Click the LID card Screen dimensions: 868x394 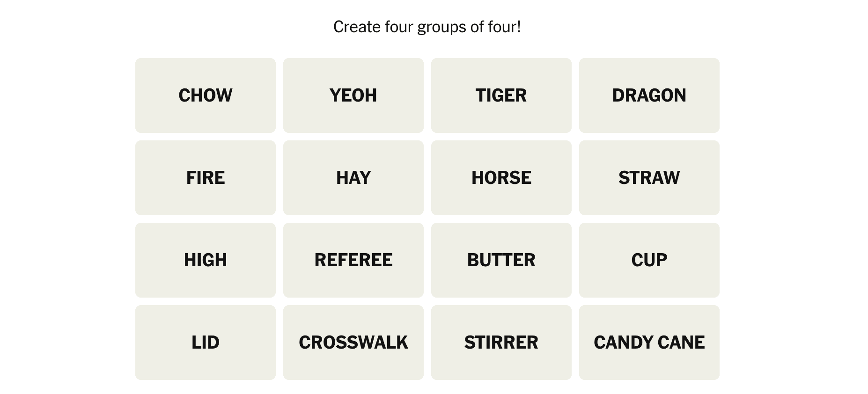205,343
